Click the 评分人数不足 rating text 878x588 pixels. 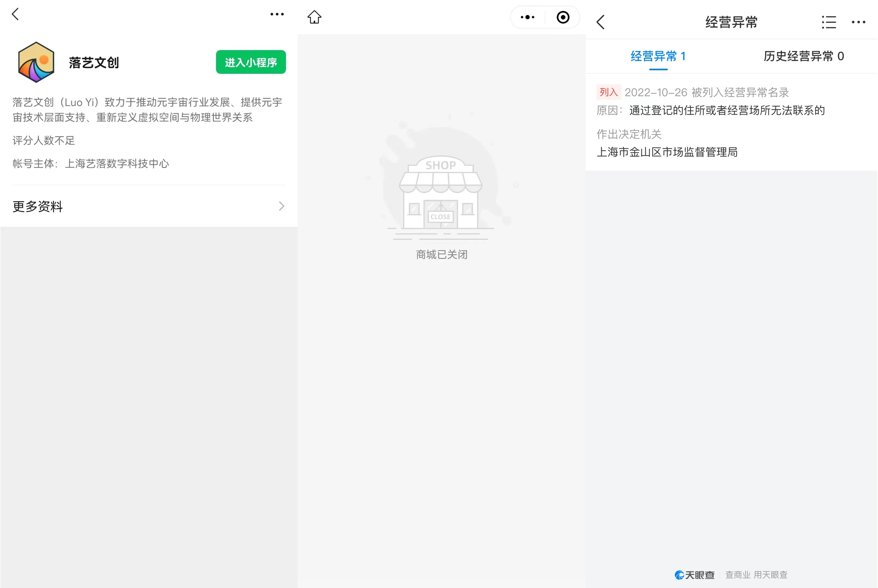(x=44, y=141)
